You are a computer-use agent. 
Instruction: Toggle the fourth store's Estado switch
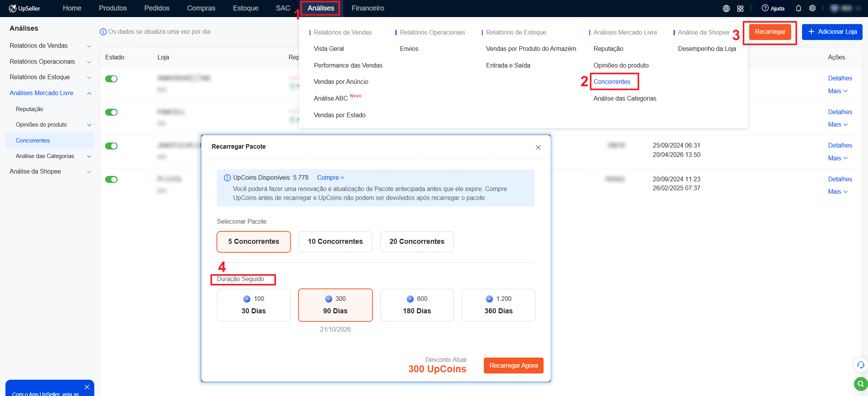coord(111,179)
